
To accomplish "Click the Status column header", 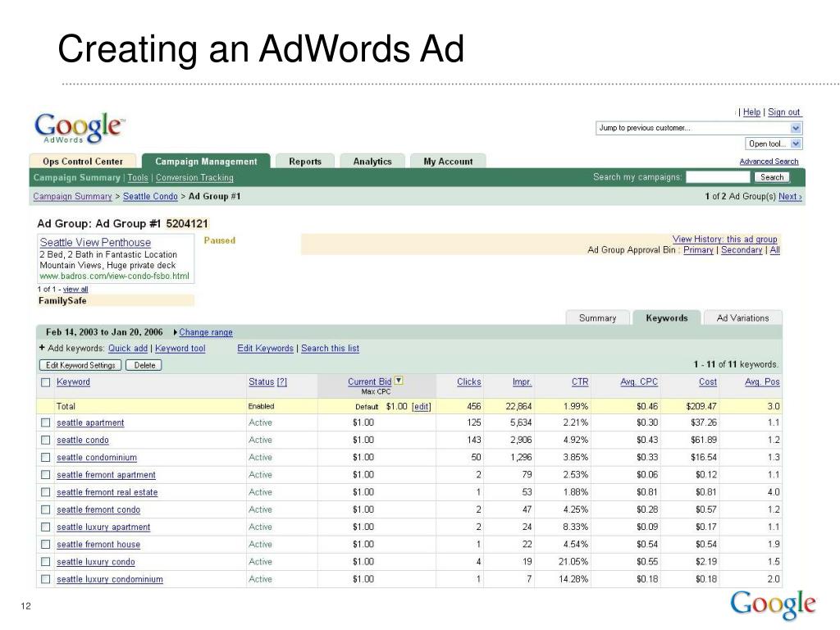I will coord(268,381).
